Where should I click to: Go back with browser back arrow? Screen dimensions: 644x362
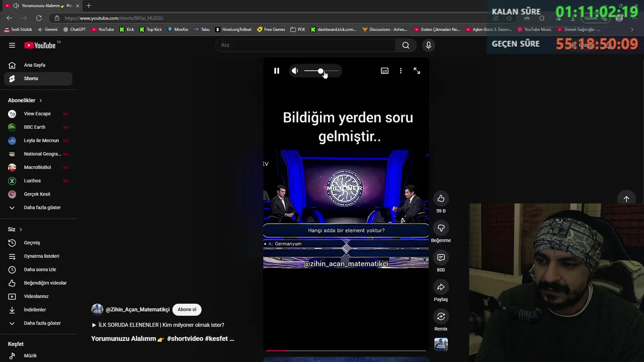pyautogui.click(x=9, y=18)
